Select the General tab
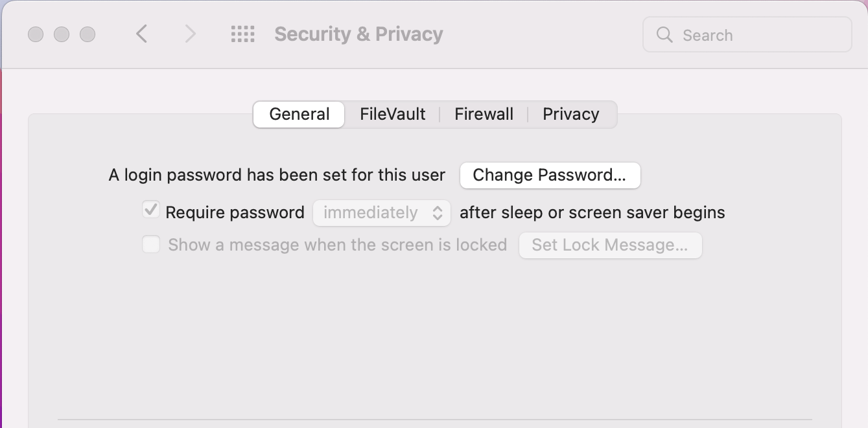The width and height of the screenshot is (868, 428). 298,114
